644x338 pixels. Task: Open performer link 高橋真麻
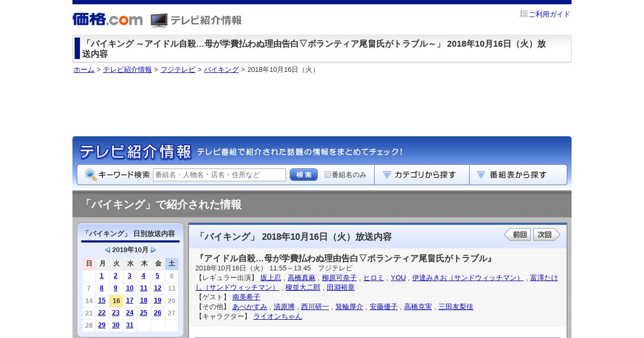(302, 278)
